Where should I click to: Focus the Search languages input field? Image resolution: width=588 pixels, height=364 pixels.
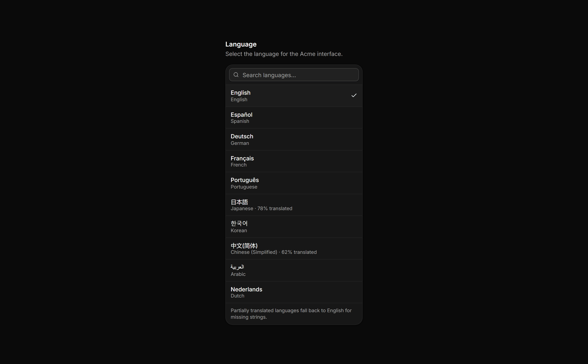[294, 75]
